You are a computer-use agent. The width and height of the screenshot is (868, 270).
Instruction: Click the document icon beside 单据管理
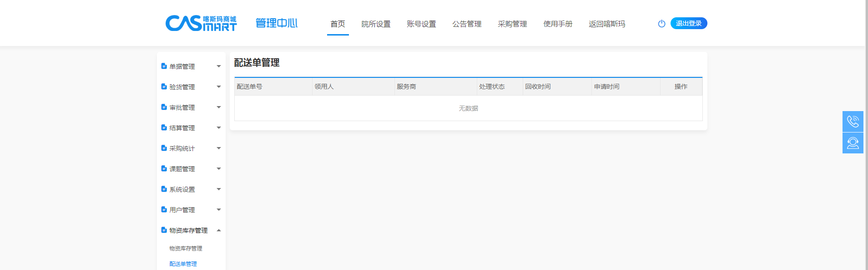(164, 66)
